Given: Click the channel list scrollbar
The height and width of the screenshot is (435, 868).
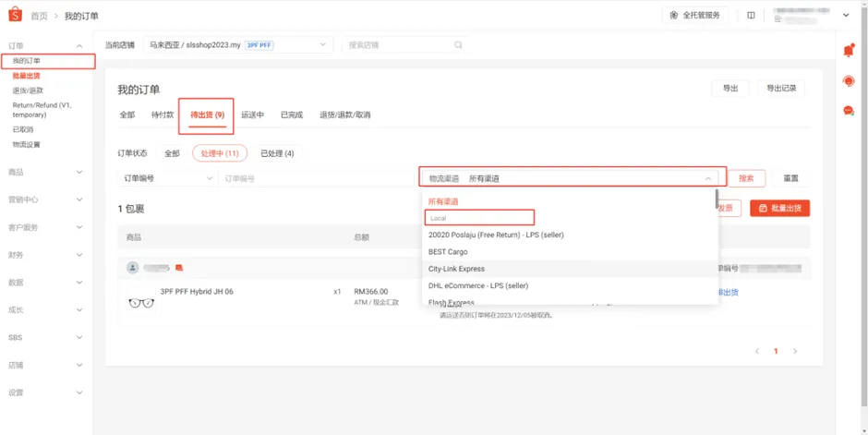Looking at the screenshot, I should [x=717, y=199].
